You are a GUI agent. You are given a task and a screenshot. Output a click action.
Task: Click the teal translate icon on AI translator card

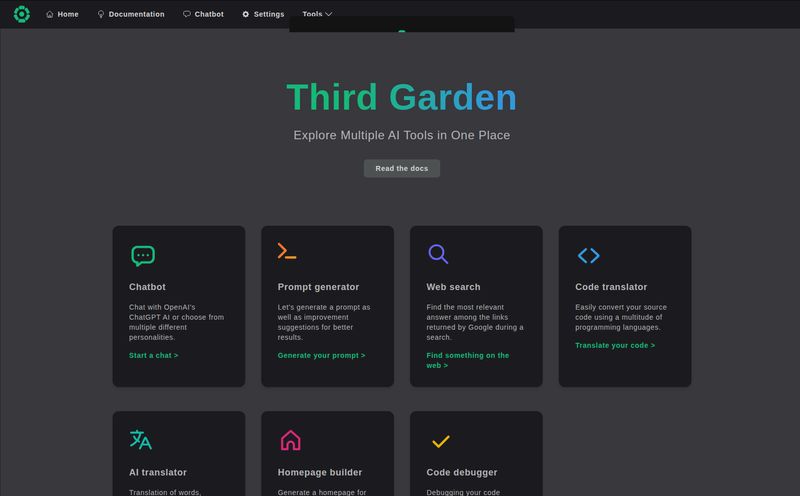(x=140, y=439)
